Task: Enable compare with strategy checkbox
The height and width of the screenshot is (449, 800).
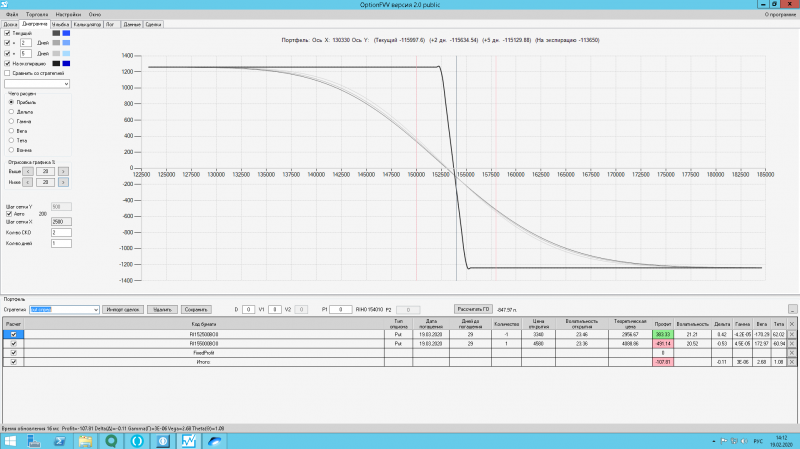Action: click(7, 73)
